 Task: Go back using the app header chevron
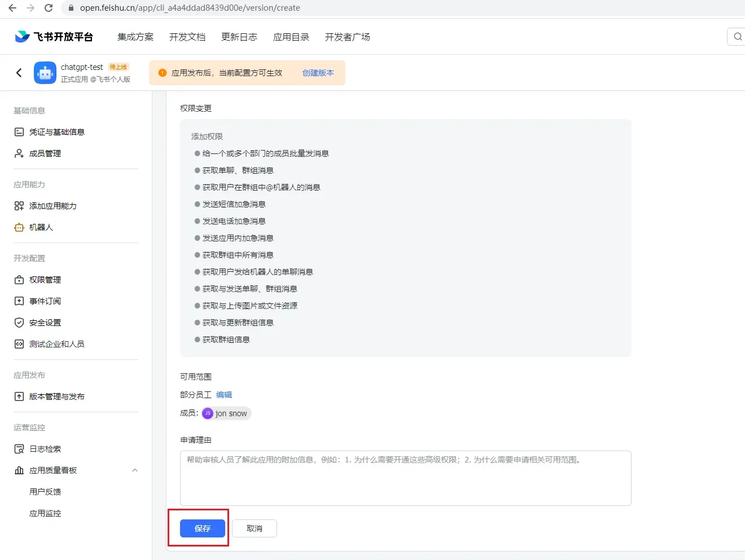[19, 73]
